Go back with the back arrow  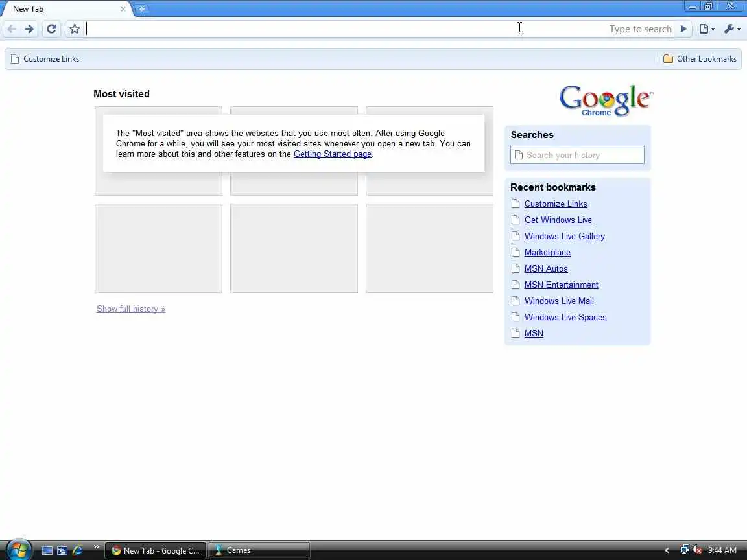pos(12,29)
